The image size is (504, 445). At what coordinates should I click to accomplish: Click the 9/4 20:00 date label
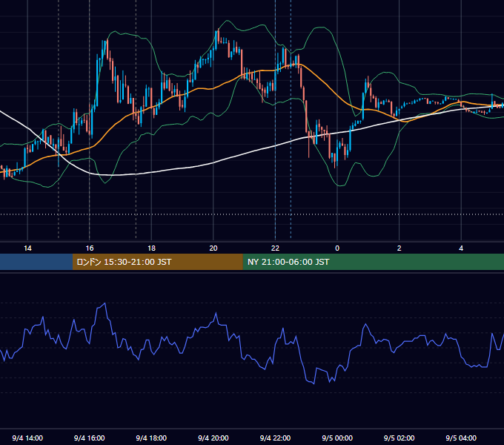coord(213,438)
